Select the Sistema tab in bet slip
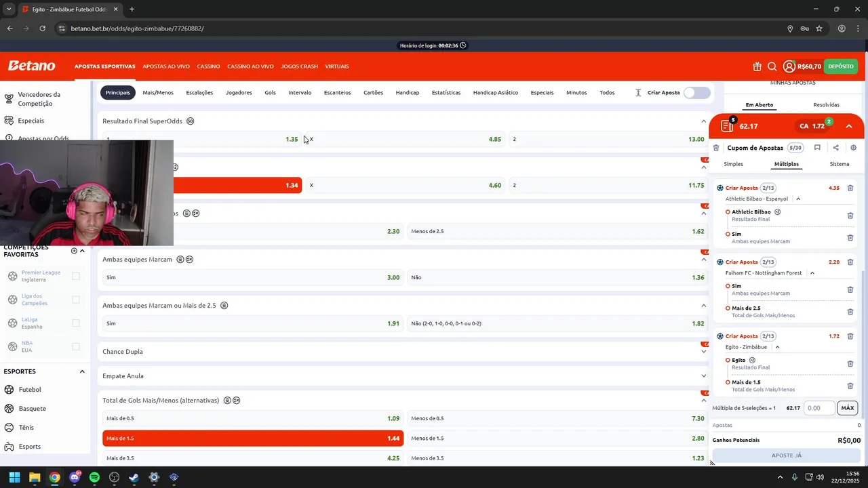The height and width of the screenshot is (488, 868). pos(840,164)
